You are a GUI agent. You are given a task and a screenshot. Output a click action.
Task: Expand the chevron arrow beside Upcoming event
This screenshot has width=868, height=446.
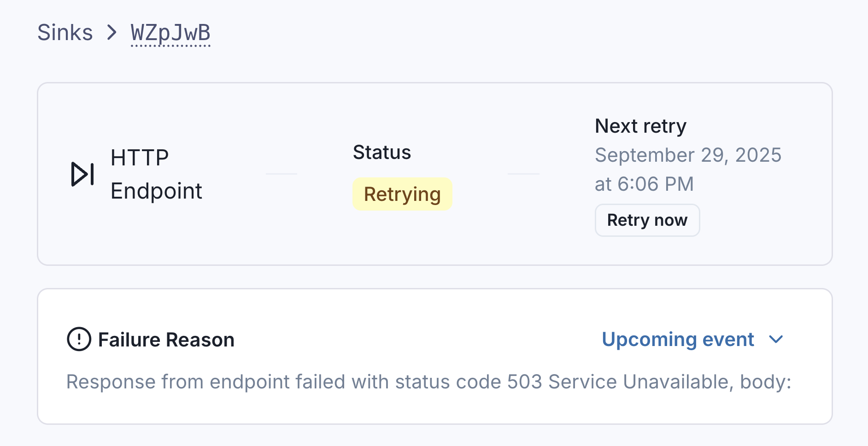pyautogui.click(x=776, y=340)
